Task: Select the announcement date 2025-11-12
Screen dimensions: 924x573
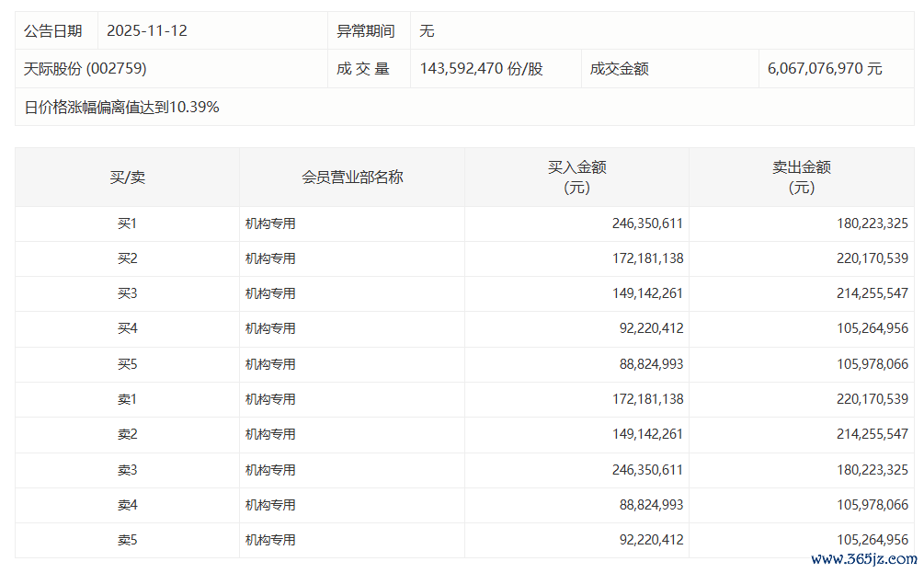Action: (147, 30)
